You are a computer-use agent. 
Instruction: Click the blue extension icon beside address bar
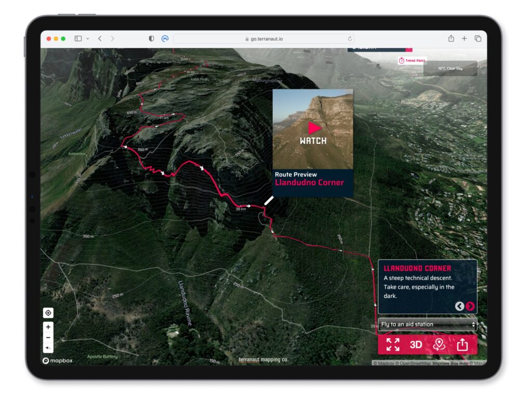click(165, 38)
